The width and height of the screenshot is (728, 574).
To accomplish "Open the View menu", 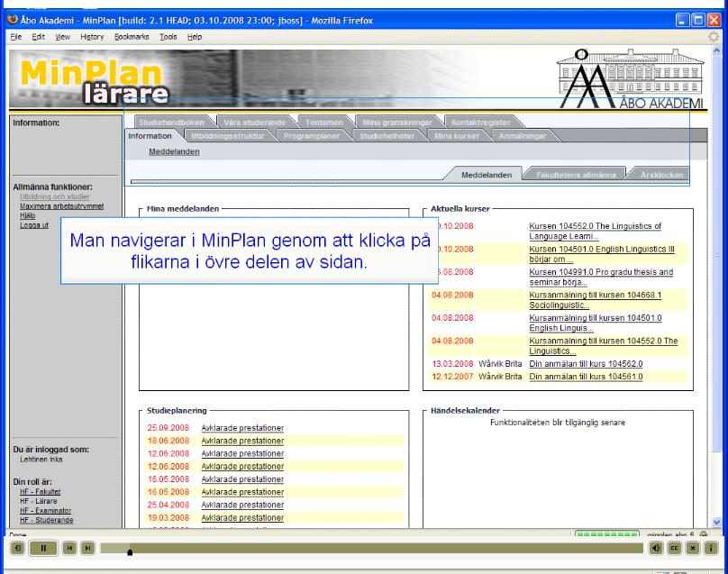I will [63, 37].
